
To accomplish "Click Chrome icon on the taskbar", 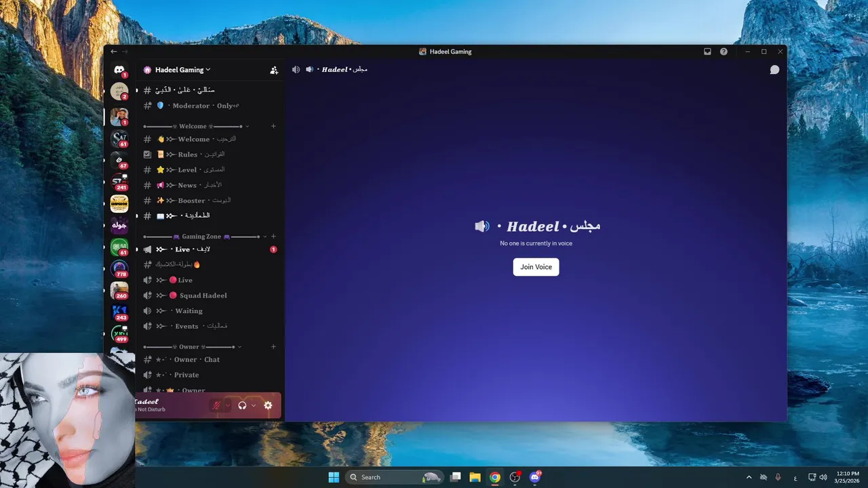I will 495,477.
